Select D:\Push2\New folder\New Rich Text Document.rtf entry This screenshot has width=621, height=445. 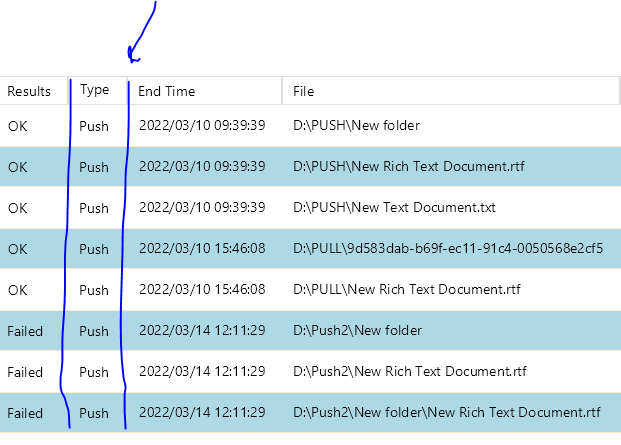pos(447,412)
